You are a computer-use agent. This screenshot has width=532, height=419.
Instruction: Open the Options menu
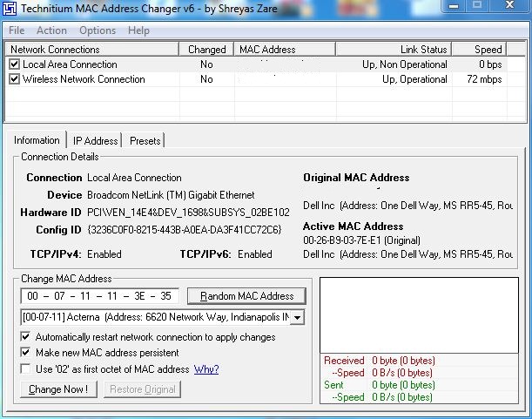pos(98,30)
